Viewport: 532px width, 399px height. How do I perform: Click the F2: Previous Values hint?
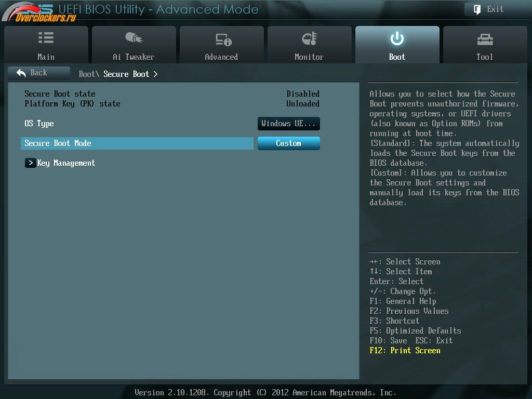(409, 311)
